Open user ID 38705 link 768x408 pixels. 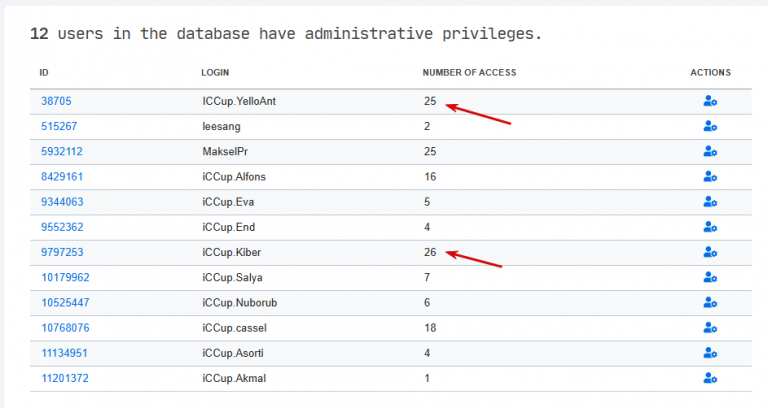pyautogui.click(x=56, y=101)
